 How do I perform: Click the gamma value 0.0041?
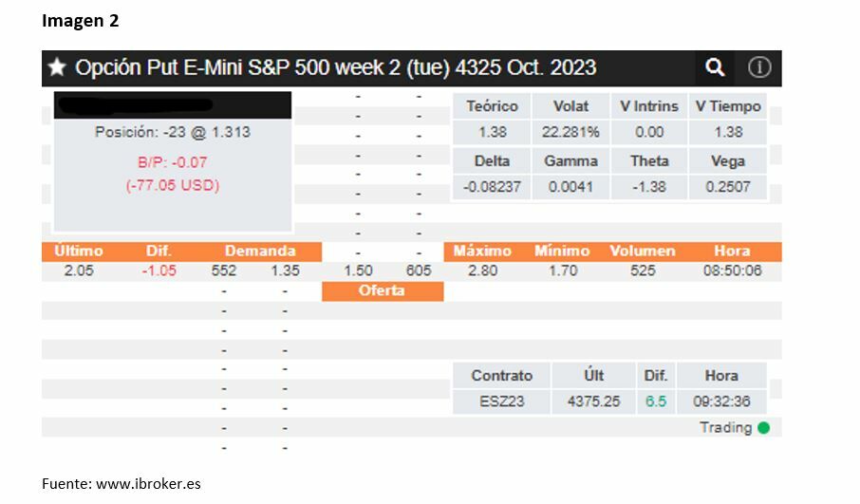pyautogui.click(x=570, y=187)
